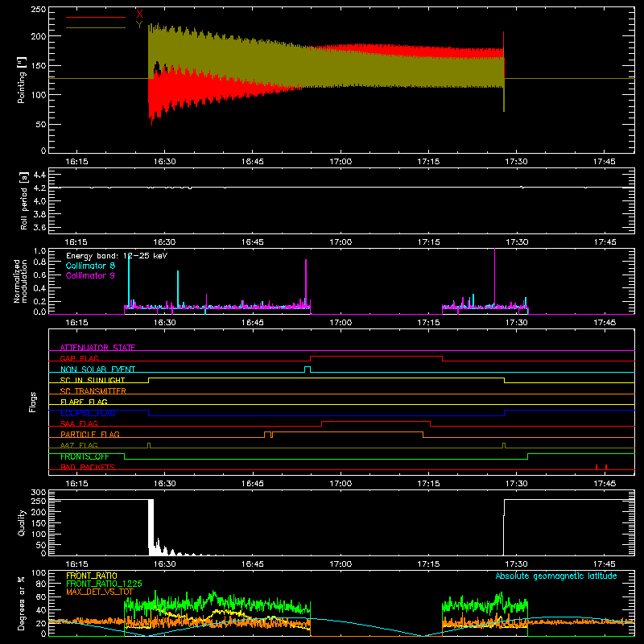
Task: Click the Absolute geomagnetic latitude label
Action: click(x=556, y=576)
